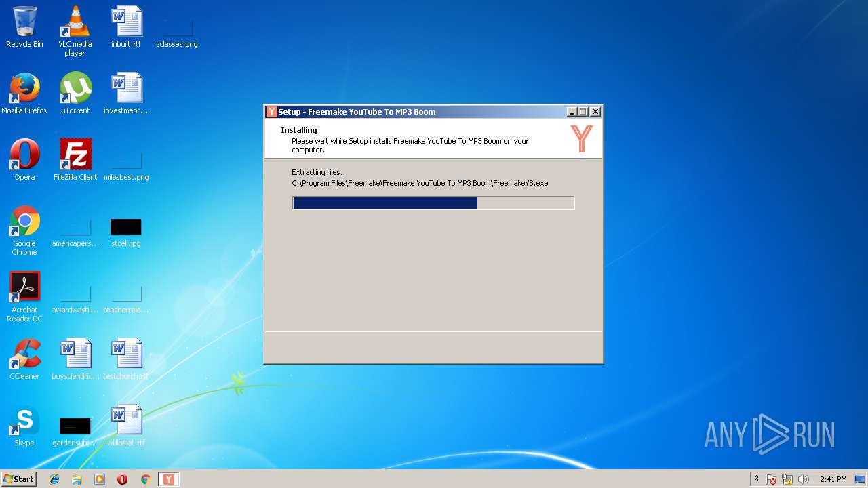The height and width of the screenshot is (488, 868).
Task: Launch Skype desktop shortcut
Action: click(24, 426)
